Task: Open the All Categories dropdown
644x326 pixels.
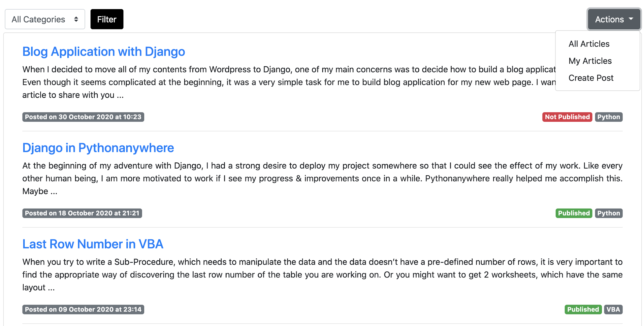Action: pyautogui.click(x=45, y=19)
